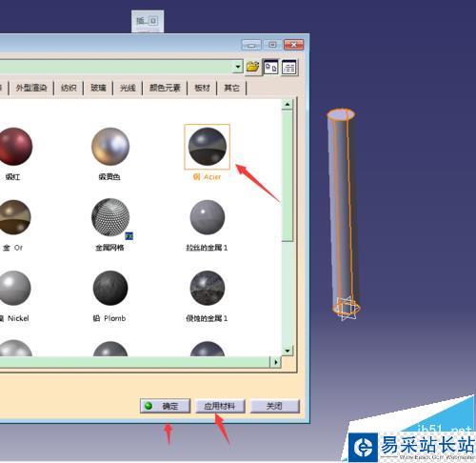Switch to large icons display mode

[x=270, y=67]
